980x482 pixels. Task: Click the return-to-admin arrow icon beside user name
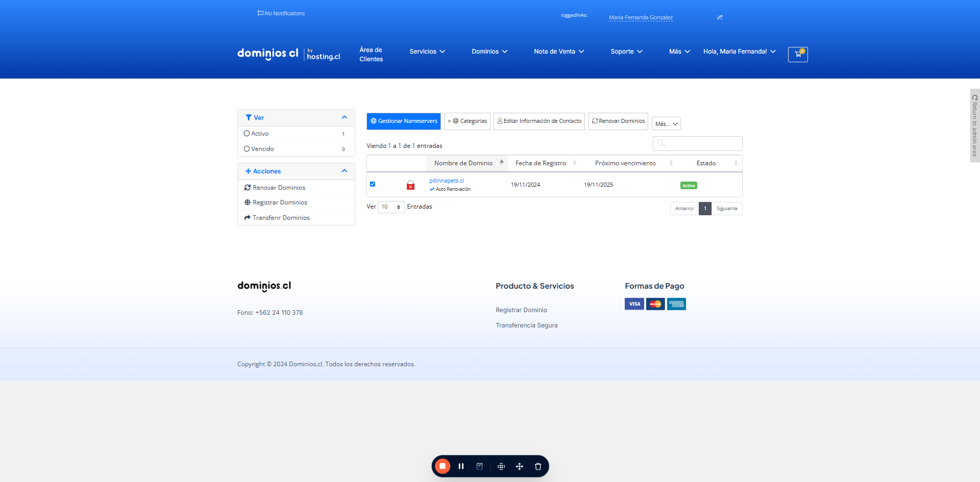(720, 17)
